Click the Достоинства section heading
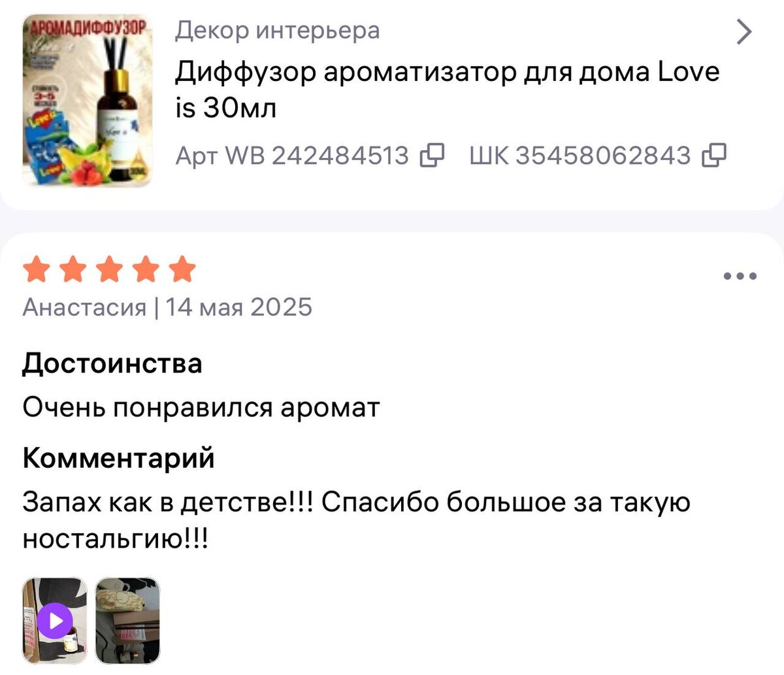This screenshot has height=675, width=784. pos(112,363)
